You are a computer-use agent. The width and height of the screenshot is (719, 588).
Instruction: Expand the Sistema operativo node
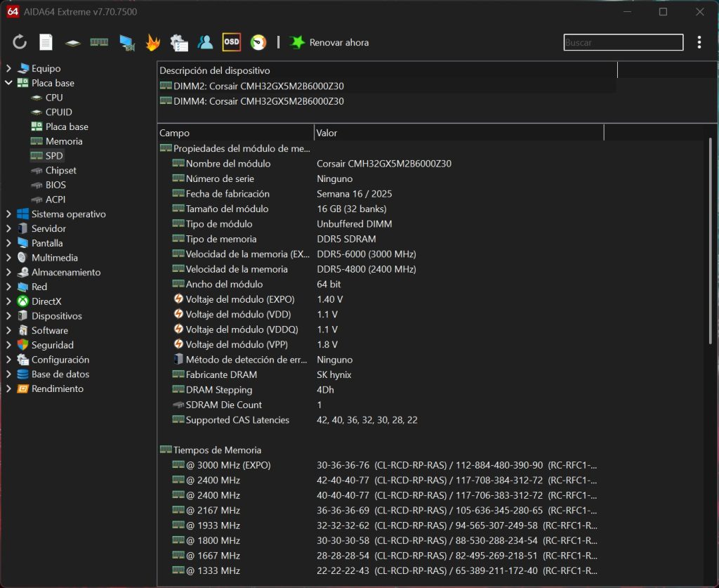[8, 214]
